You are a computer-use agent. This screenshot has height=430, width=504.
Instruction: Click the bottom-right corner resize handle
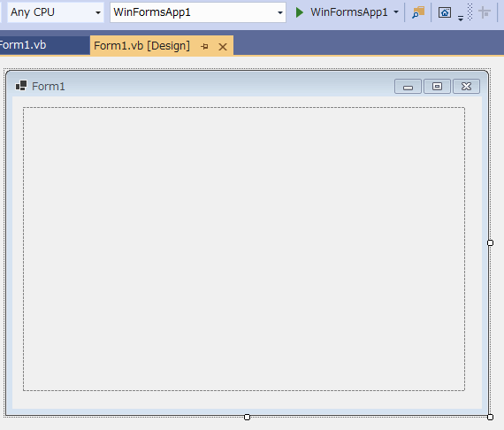click(x=490, y=417)
